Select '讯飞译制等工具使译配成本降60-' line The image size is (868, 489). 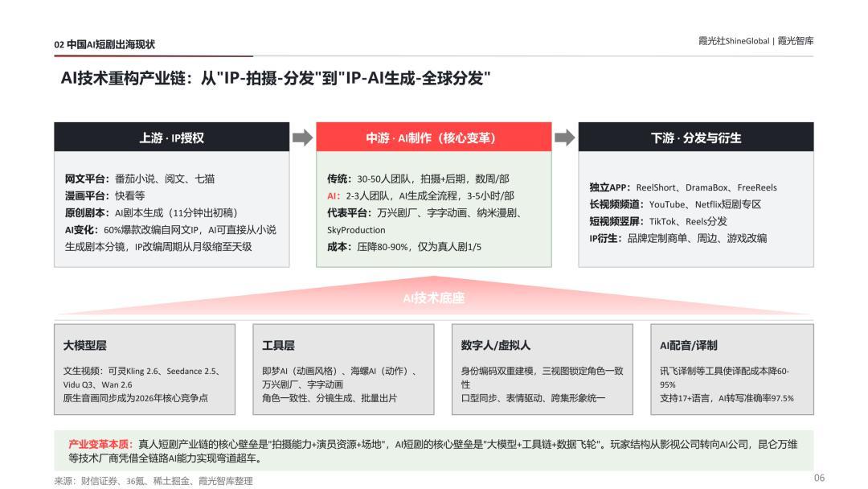tap(724, 371)
